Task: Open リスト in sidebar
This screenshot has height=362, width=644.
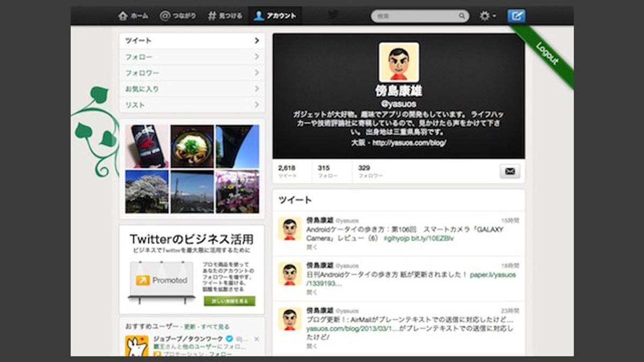Action: coord(192,105)
